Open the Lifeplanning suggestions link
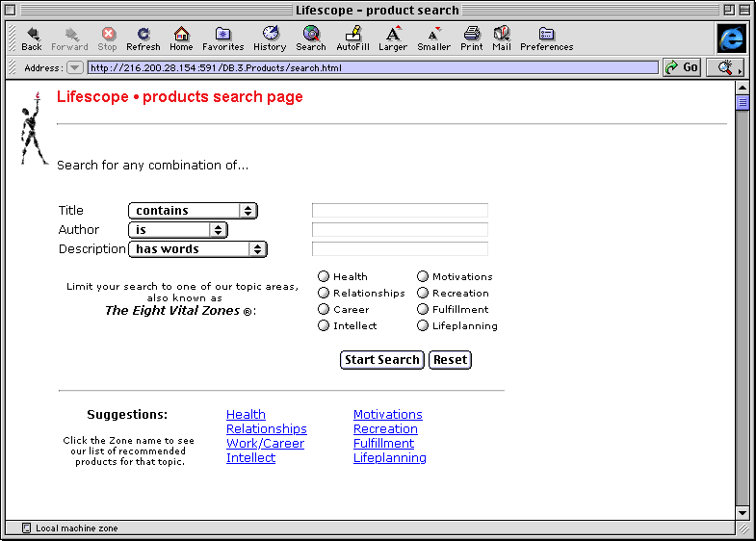 [390, 457]
